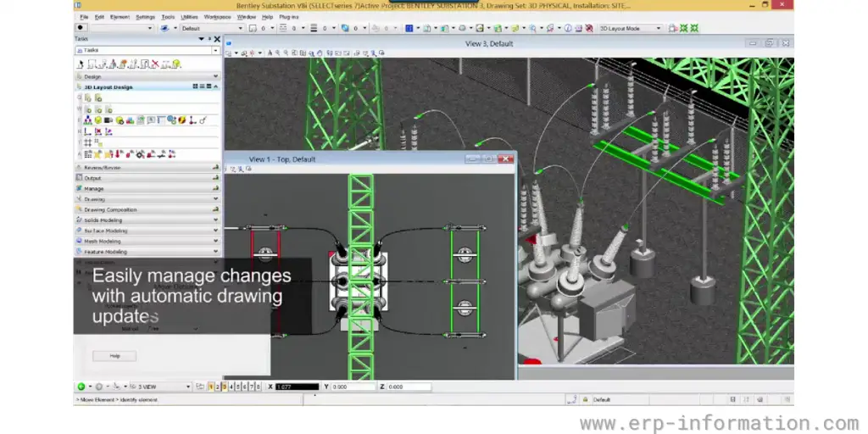
Task: Expand the Feature Modeling task group
Action: point(216,251)
